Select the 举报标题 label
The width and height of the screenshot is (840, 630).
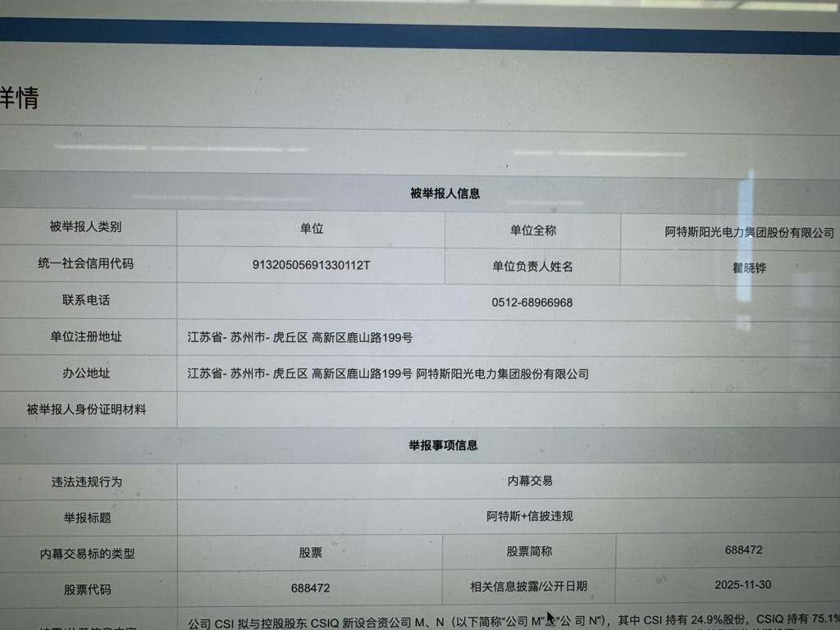coord(87,518)
